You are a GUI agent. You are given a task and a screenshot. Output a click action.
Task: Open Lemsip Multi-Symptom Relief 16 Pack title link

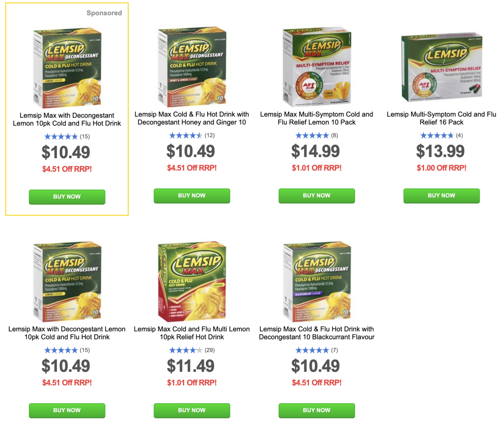coord(441,118)
